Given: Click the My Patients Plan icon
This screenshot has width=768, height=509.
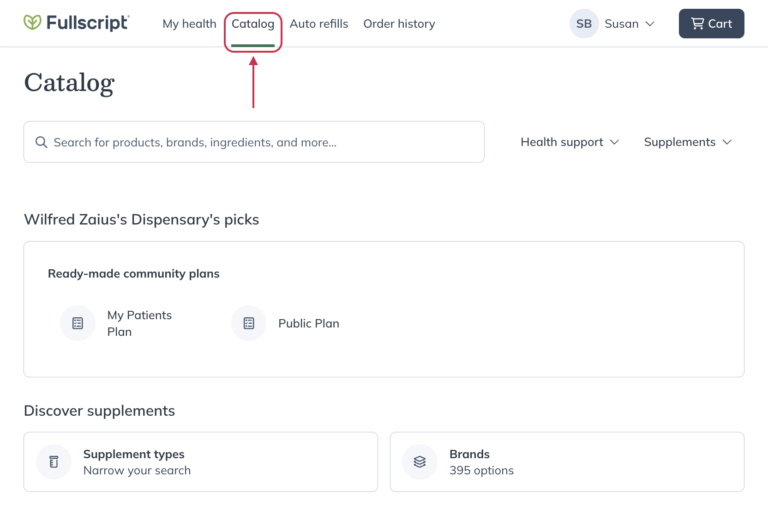Looking at the screenshot, I should (77, 323).
